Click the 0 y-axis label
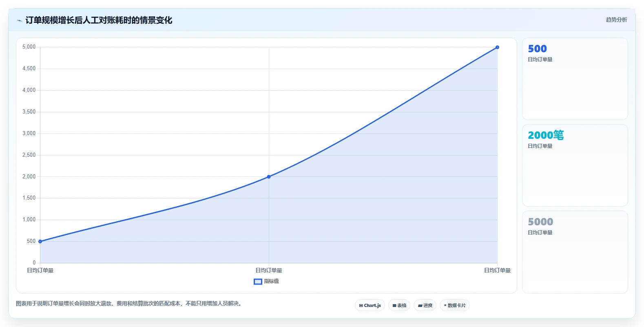644x327 pixels. tap(34, 263)
